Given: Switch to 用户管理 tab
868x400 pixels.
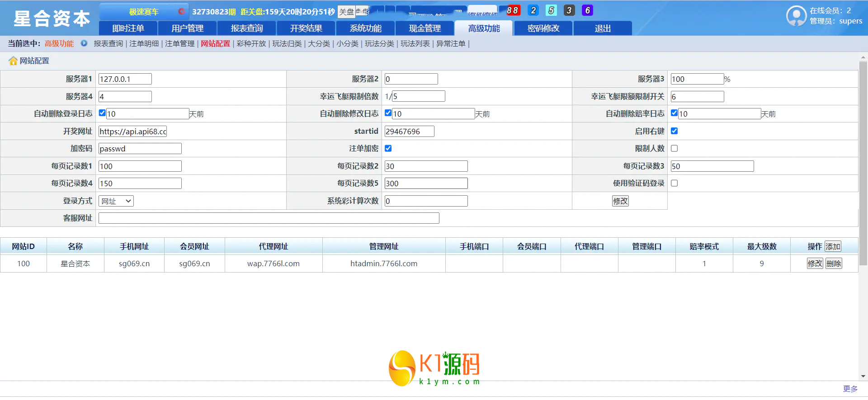Looking at the screenshot, I should 187,28.
